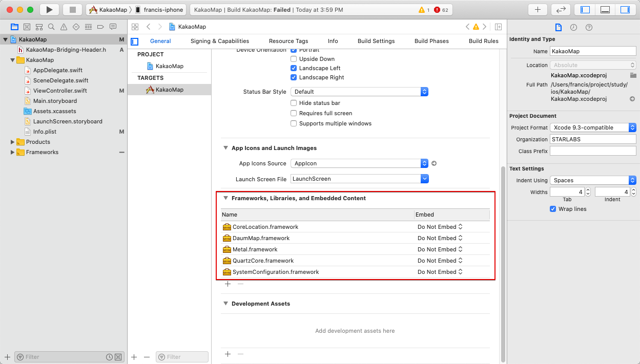Viewport: 640px width, 364px height.
Task: Add a framework with the plus button
Action: 228,284
